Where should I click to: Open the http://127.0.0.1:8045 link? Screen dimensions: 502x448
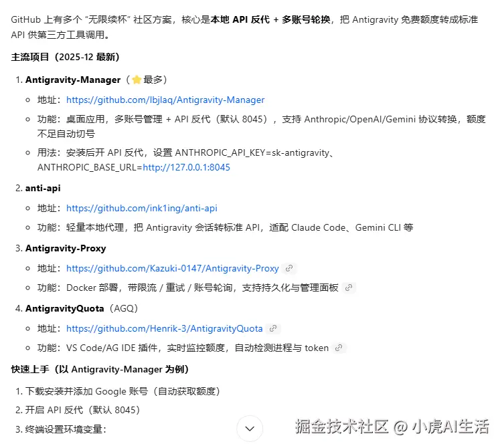coord(186,167)
